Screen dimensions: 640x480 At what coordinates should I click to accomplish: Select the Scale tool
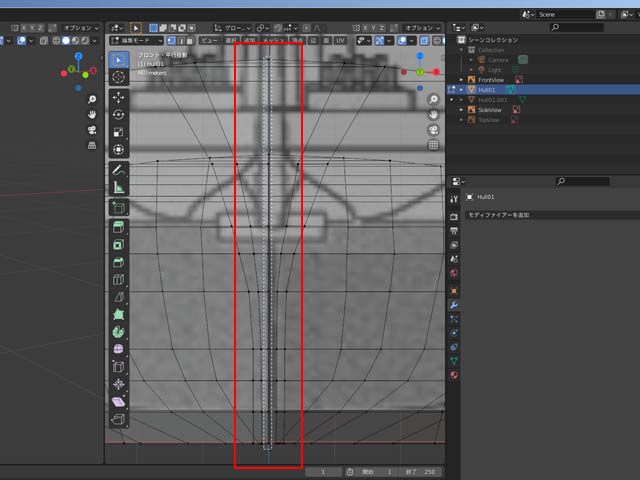(x=119, y=132)
